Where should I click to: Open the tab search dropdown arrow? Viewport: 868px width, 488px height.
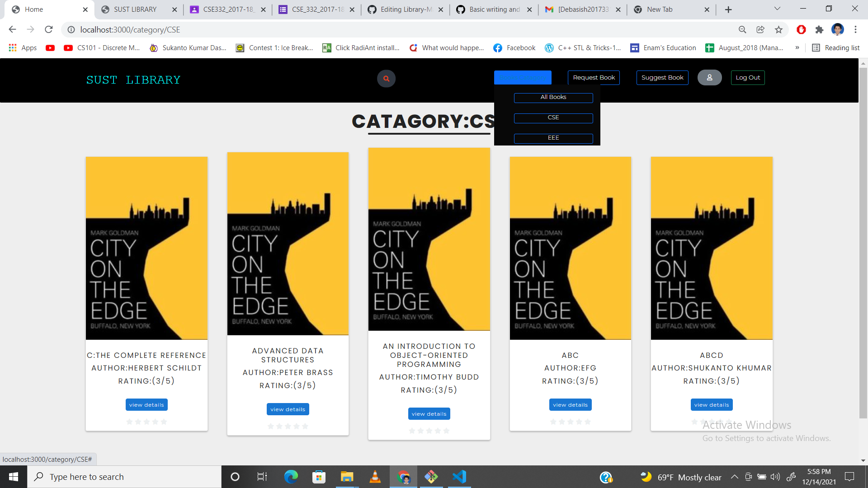pyautogui.click(x=777, y=9)
